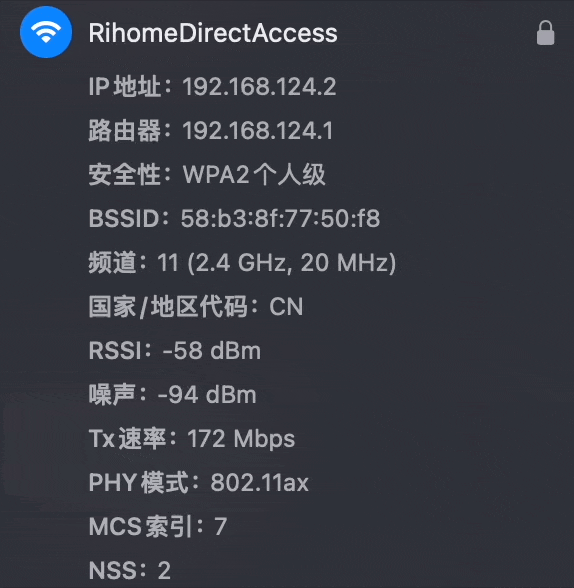Click the Tx rate 172 Mbps line

click(x=192, y=439)
